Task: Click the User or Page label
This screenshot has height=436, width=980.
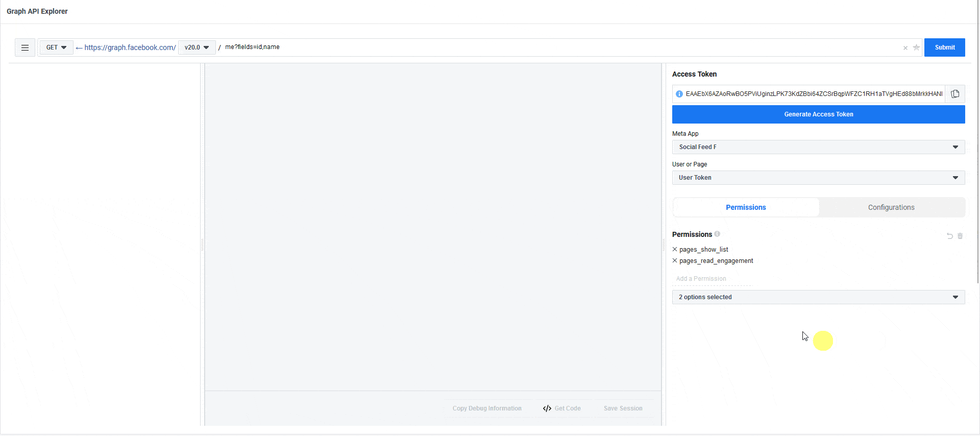Action: tap(690, 164)
